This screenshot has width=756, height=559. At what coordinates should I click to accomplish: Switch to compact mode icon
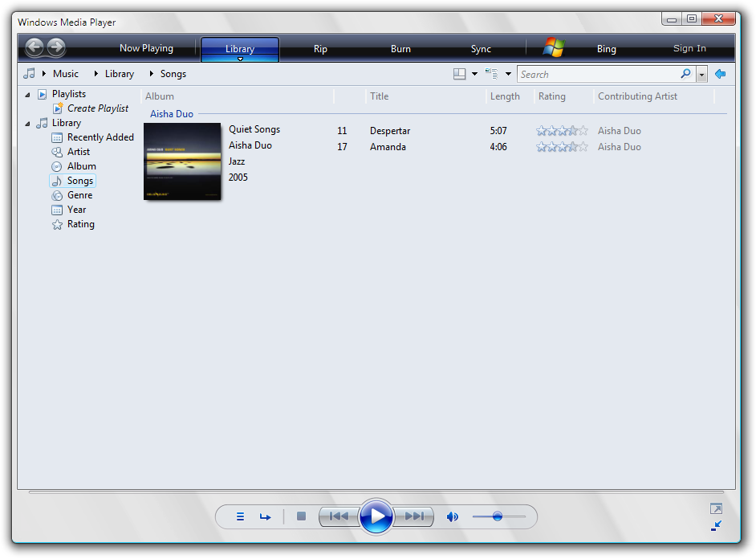point(716,526)
